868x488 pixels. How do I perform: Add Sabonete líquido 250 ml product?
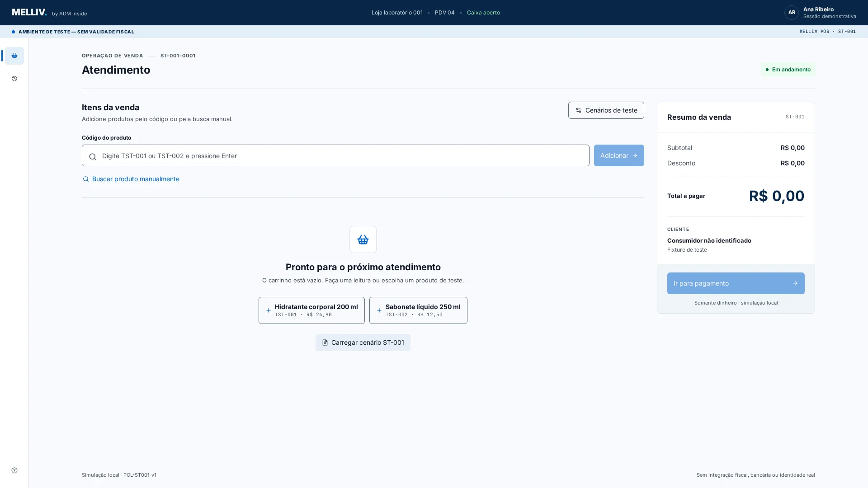click(418, 310)
